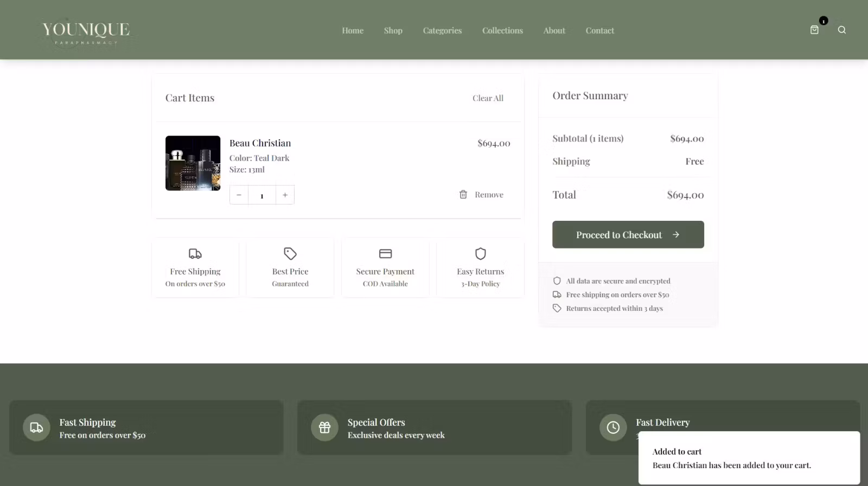
Task: Increase quantity with the plus button
Action: tap(285, 195)
